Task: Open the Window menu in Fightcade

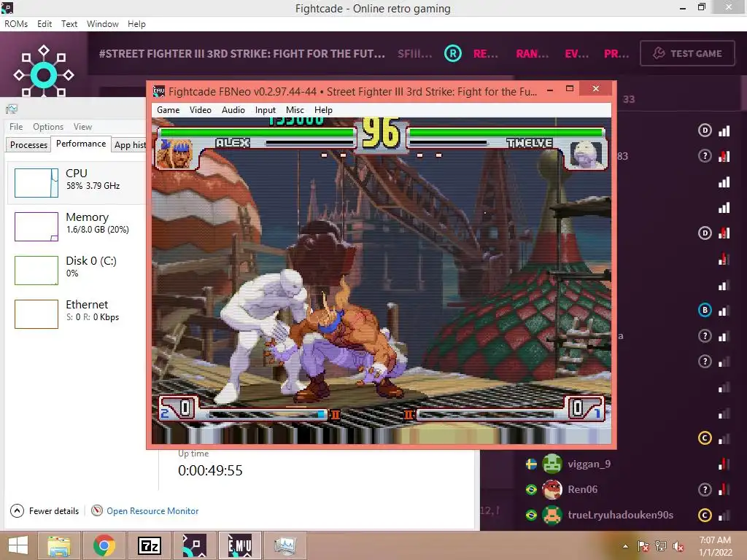Action: [102, 24]
